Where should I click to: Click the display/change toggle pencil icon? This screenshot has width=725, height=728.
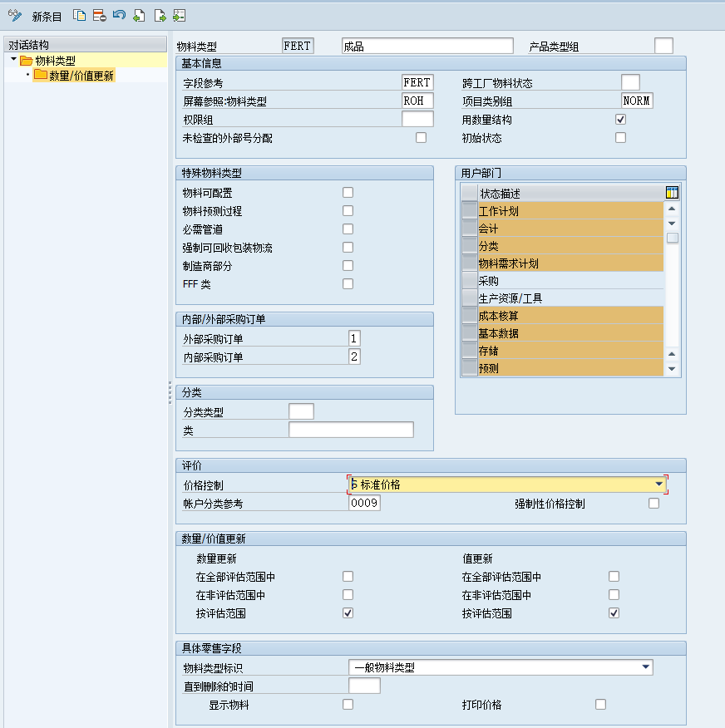tap(14, 16)
